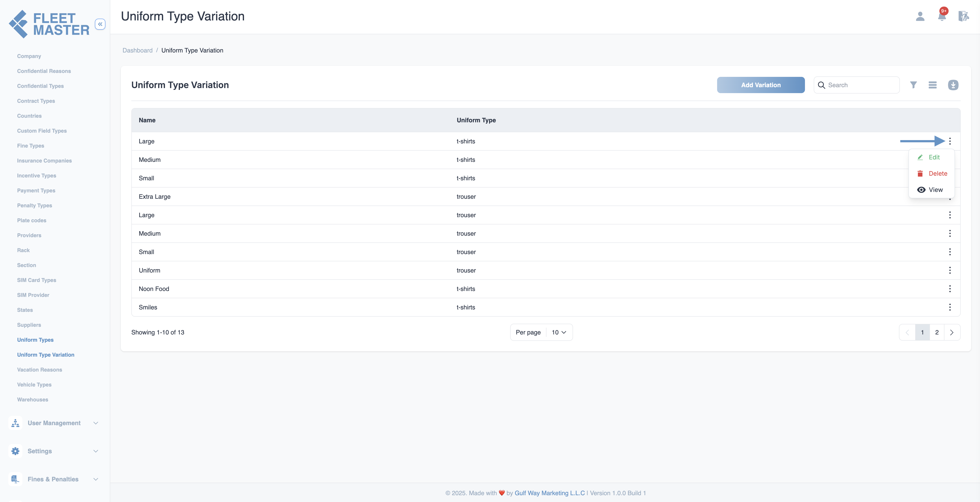Open Company in sidebar

pyautogui.click(x=29, y=56)
